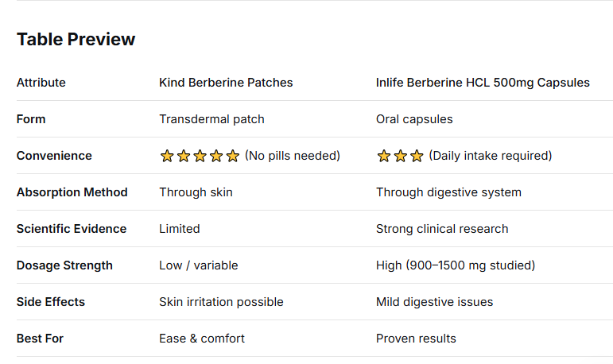Image resolution: width=613 pixels, height=364 pixels.
Task: Click fifth star in Kind Patches convenience rating
Action: coord(232,157)
